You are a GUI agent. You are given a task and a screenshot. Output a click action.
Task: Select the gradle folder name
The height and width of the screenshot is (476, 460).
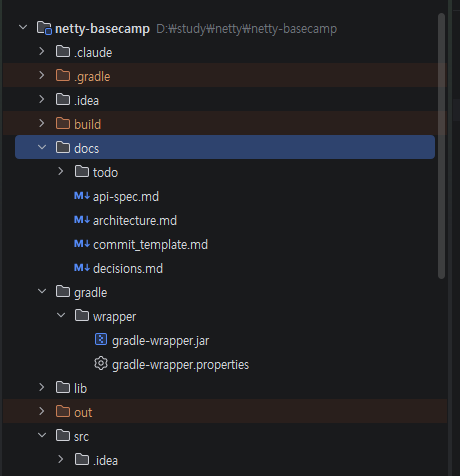(x=91, y=293)
